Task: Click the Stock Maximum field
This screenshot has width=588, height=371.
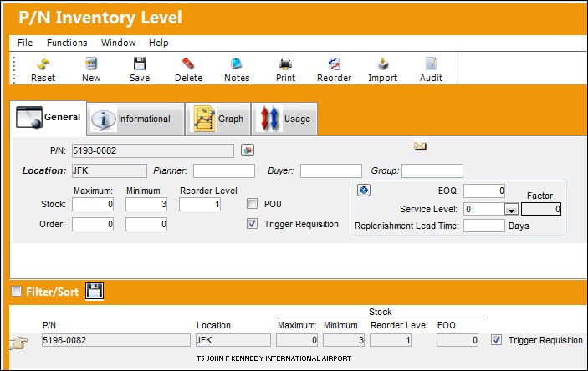Action: (x=93, y=204)
